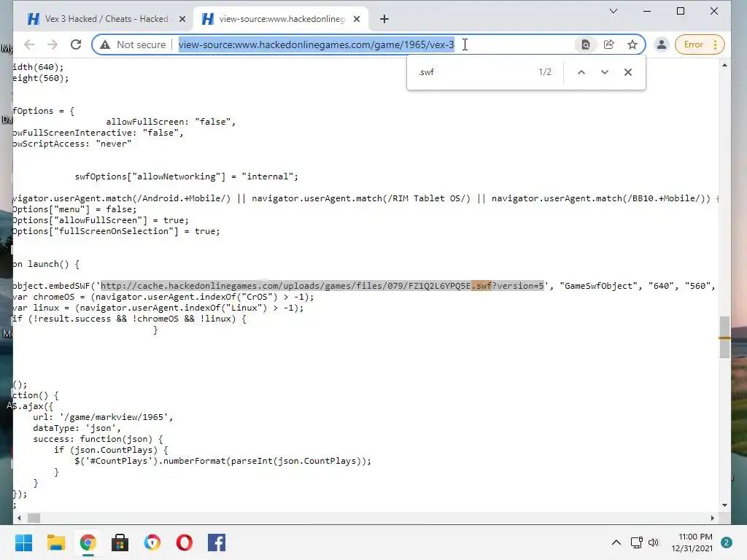Image resolution: width=747 pixels, height=560 pixels.
Task: Click the browser forward arrow
Action: point(53,44)
